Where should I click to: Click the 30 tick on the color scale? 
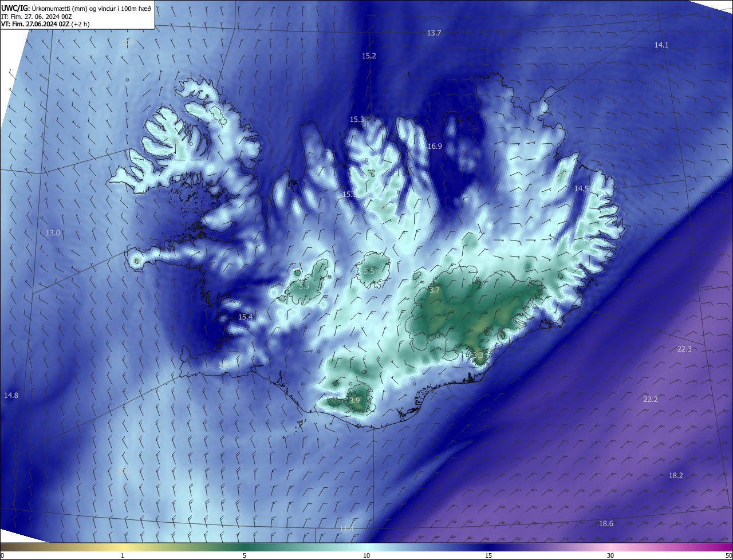click(610, 555)
